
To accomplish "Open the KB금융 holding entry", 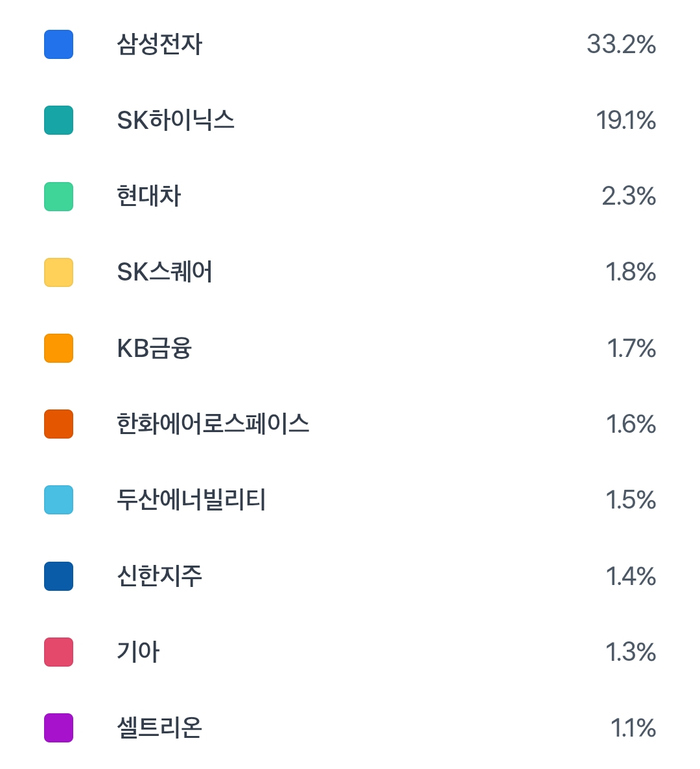I will click(x=154, y=349).
